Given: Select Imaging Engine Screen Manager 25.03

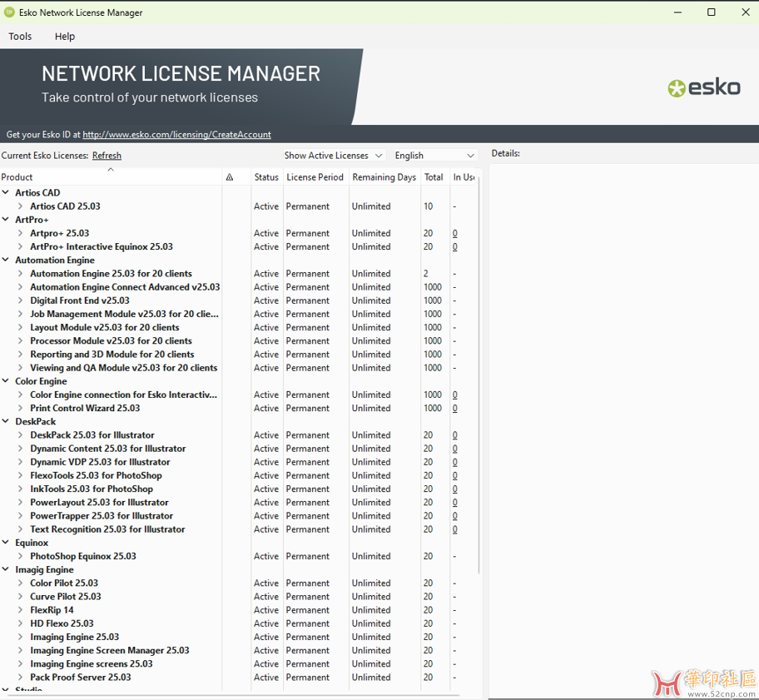Looking at the screenshot, I should point(109,651).
